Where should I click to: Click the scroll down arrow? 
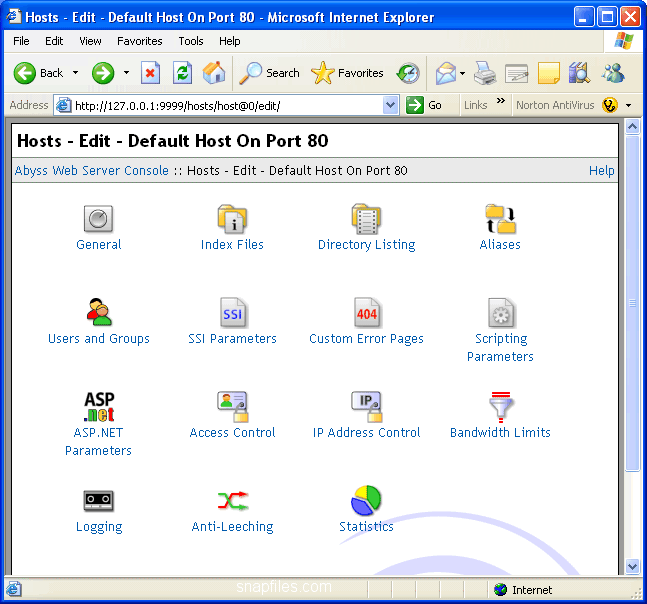632,566
